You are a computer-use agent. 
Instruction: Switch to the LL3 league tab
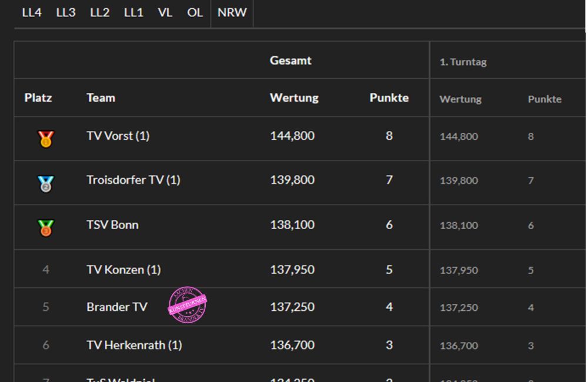[66, 12]
